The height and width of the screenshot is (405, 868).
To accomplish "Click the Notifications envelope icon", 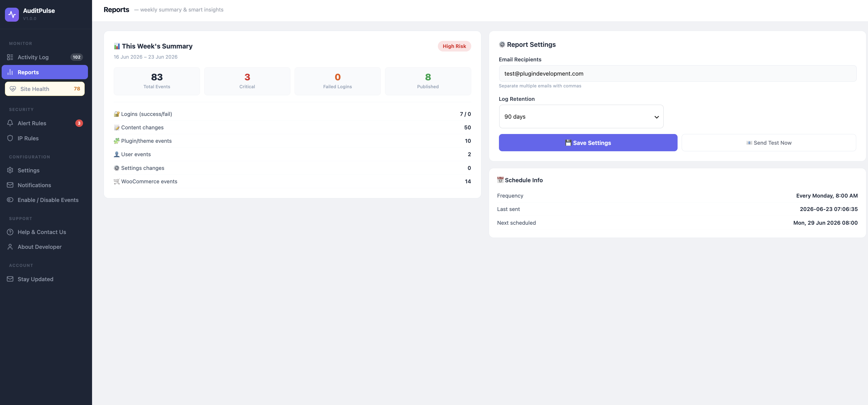I will (x=10, y=185).
